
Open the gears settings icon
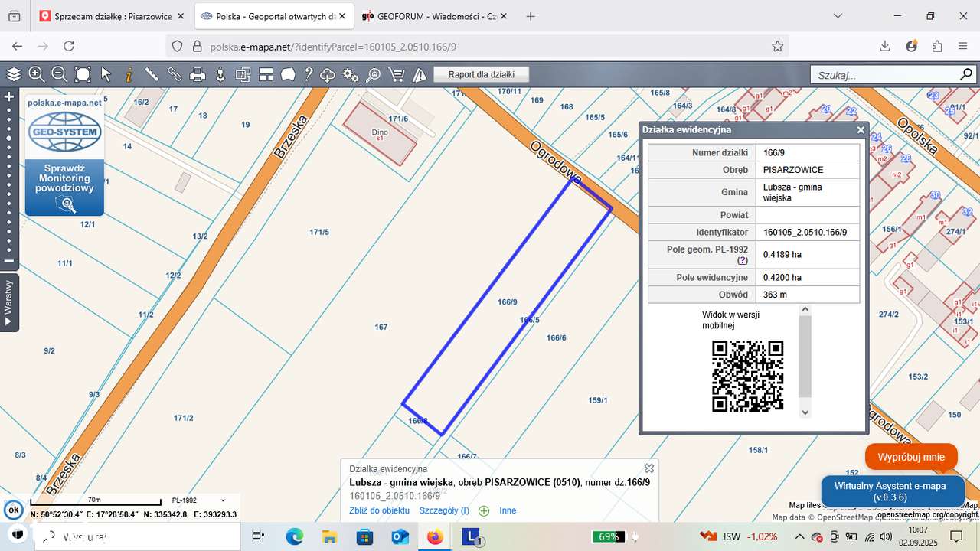click(351, 74)
